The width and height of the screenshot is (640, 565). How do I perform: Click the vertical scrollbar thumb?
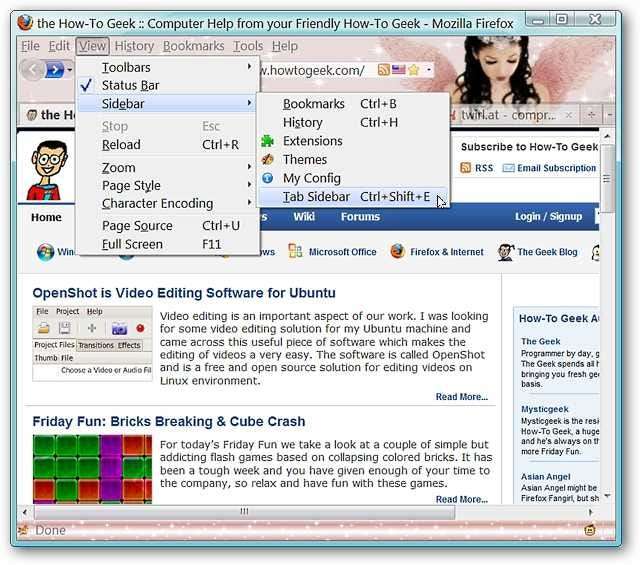click(607, 178)
